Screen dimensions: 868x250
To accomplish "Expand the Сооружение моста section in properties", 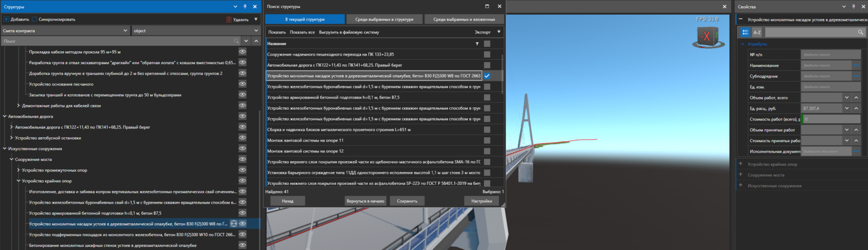I will coord(740,175).
